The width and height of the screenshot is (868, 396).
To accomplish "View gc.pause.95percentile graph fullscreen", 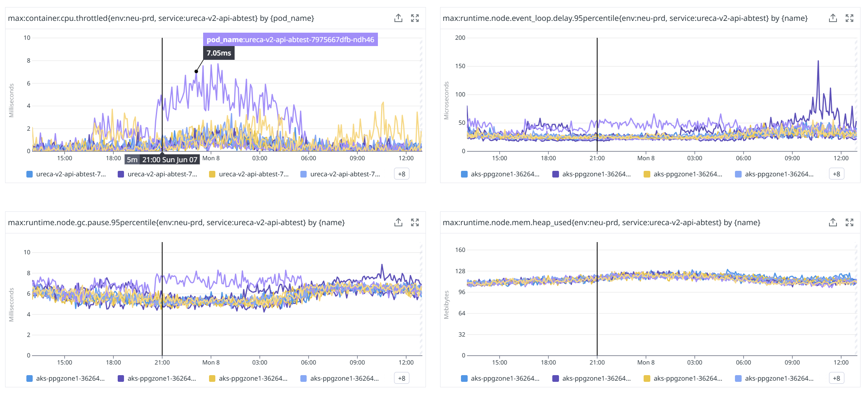I will tap(415, 222).
